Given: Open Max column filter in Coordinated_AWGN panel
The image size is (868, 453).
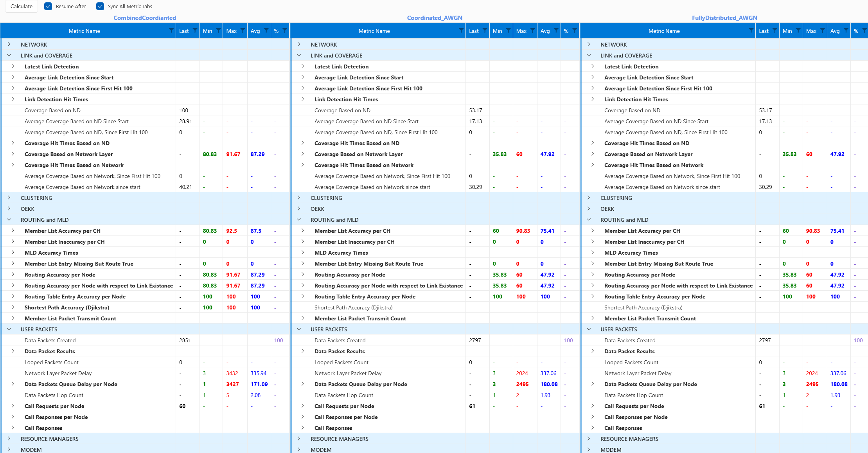Looking at the screenshot, I should 533,31.
